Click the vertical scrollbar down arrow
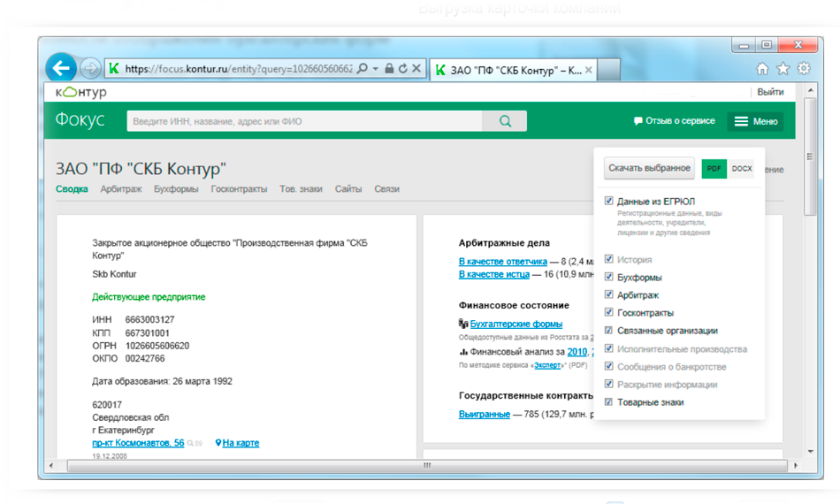 click(811, 452)
